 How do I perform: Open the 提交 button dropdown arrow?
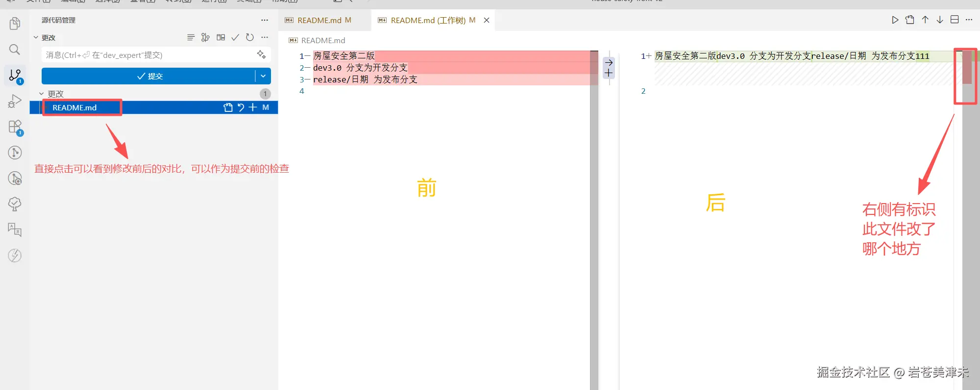263,76
